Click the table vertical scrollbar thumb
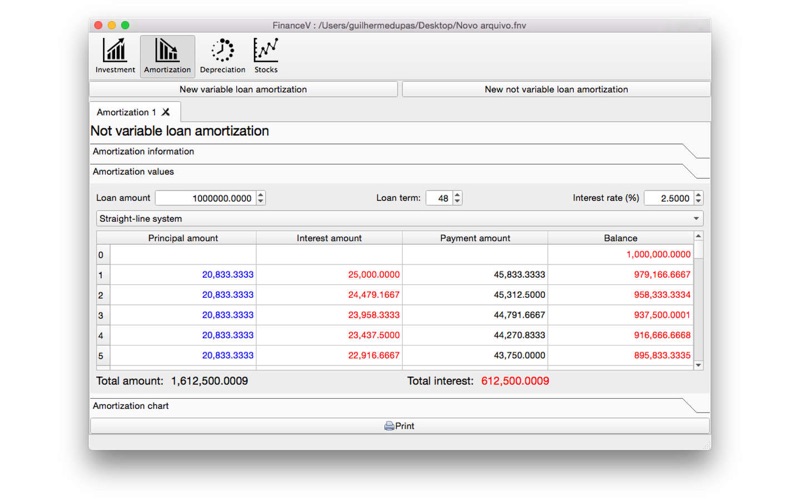 [x=698, y=249]
